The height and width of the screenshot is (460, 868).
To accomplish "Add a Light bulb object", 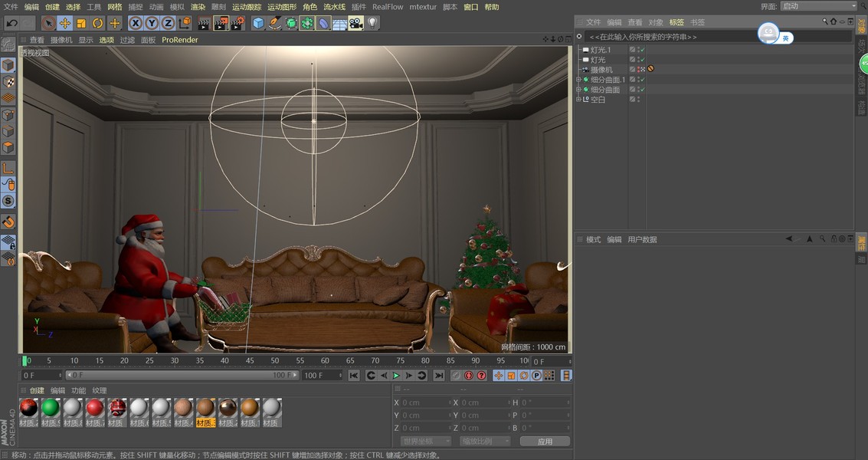I will tap(372, 23).
